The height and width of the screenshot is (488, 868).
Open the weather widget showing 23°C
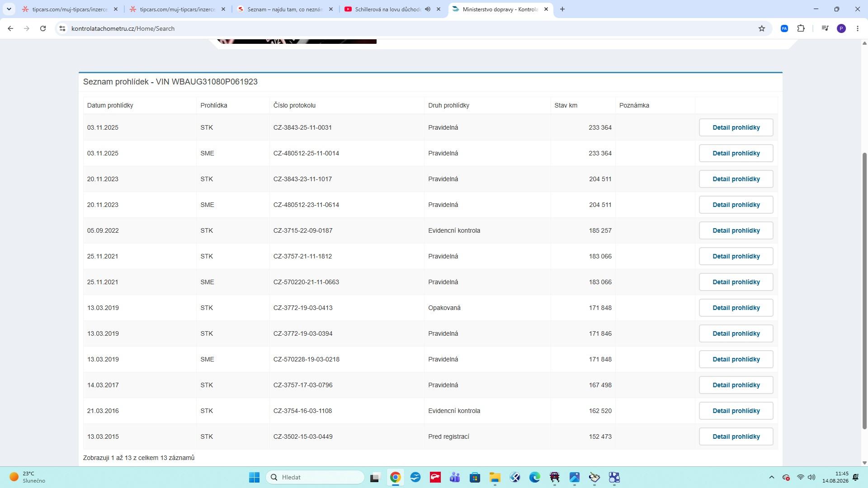[x=28, y=477]
